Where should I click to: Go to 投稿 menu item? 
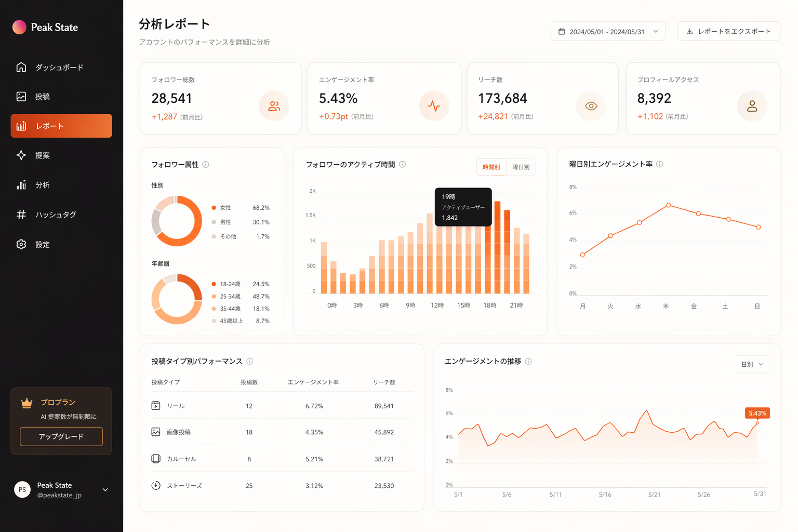tap(61, 96)
